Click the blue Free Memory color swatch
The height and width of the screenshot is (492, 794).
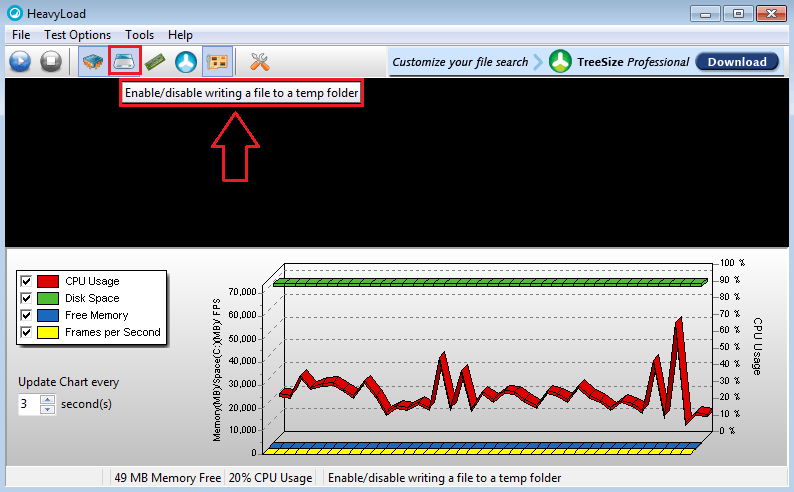point(48,315)
